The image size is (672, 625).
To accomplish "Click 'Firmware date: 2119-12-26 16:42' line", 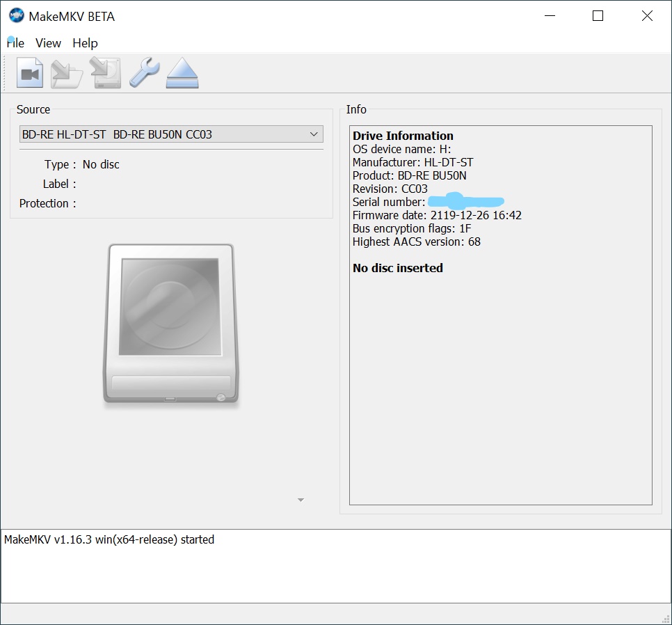I will (x=437, y=215).
